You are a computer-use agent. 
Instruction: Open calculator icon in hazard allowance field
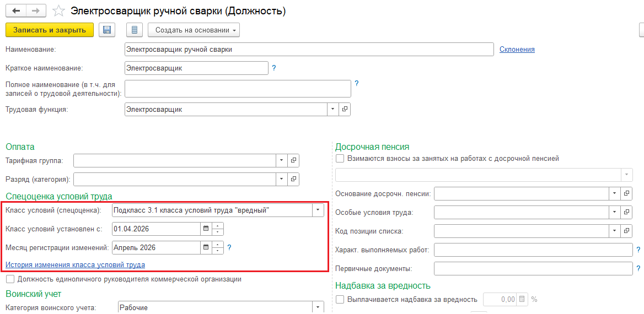pos(522,300)
